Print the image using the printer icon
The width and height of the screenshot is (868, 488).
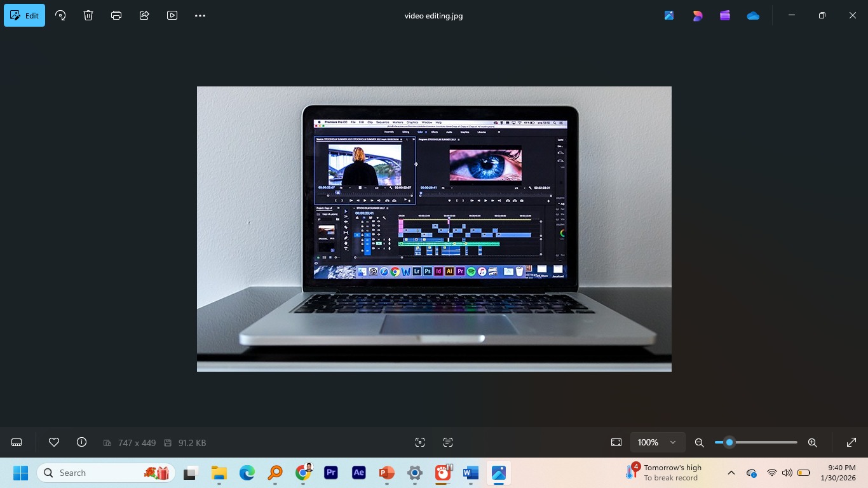[x=116, y=15]
